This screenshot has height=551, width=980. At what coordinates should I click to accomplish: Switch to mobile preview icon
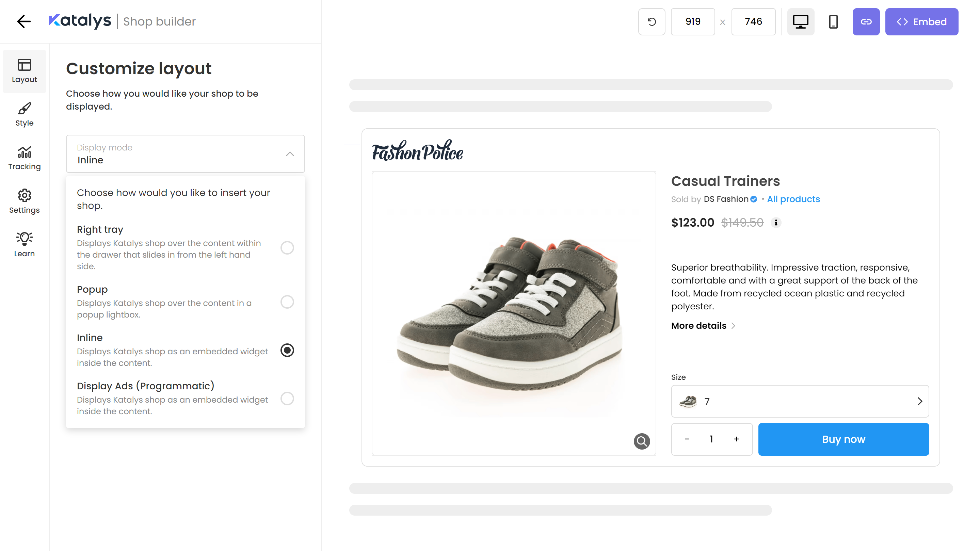[x=833, y=22]
